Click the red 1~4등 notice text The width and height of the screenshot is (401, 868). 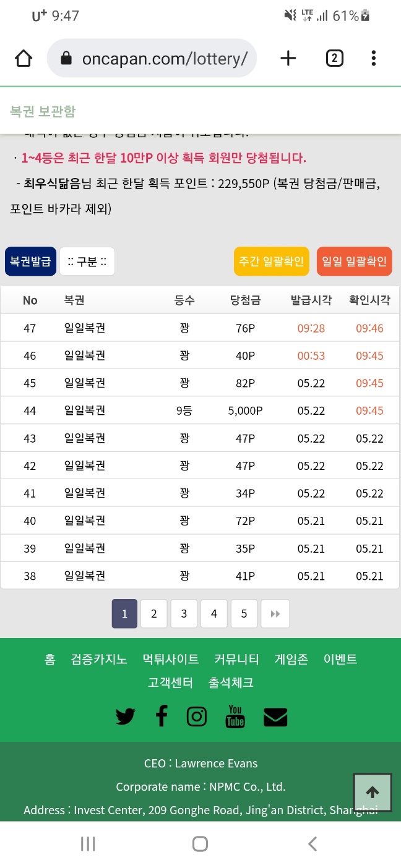click(164, 158)
